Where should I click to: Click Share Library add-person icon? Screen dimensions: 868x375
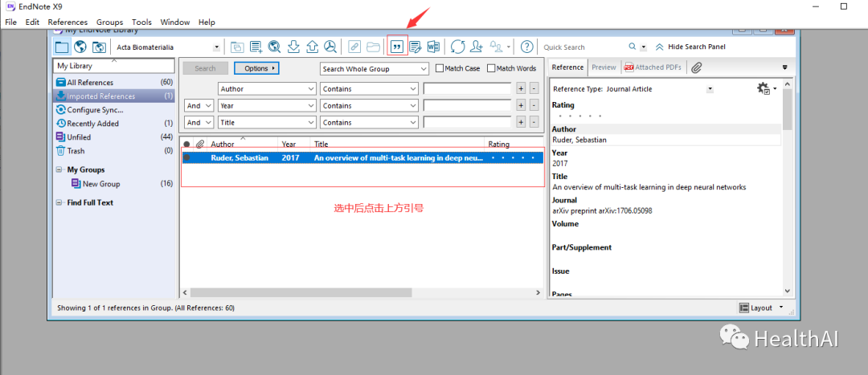[x=477, y=47]
